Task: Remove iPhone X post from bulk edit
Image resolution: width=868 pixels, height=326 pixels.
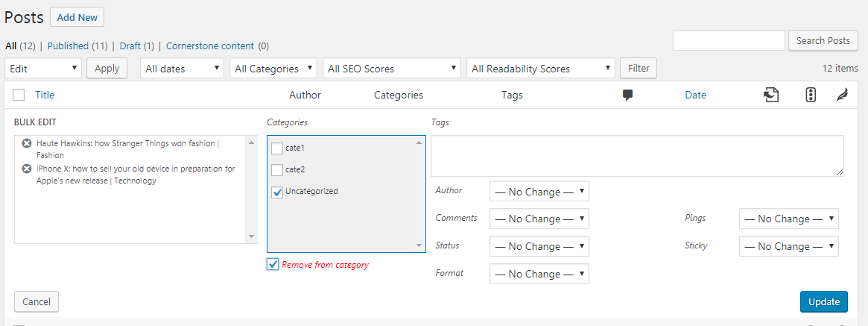Action: 26,169
